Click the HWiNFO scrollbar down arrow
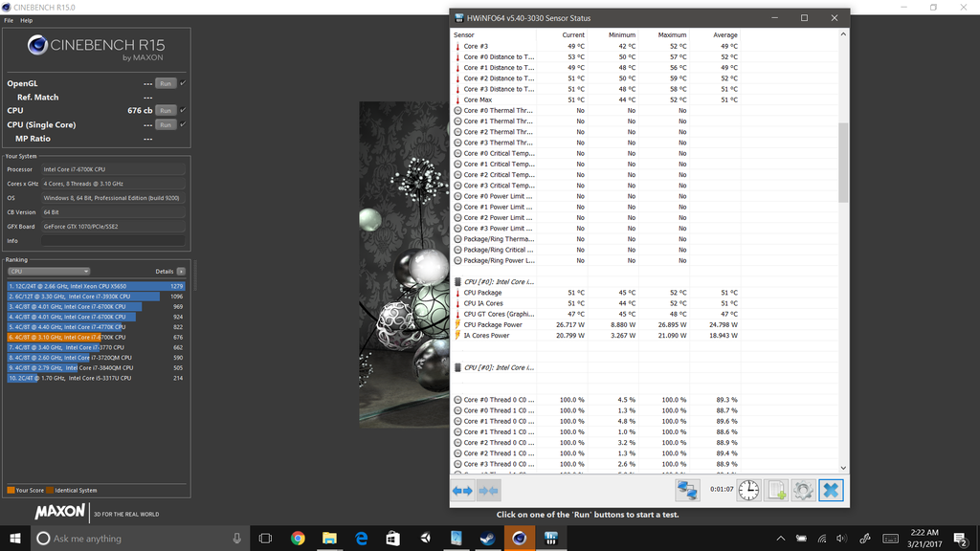Image resolution: width=980 pixels, height=551 pixels. point(843,467)
